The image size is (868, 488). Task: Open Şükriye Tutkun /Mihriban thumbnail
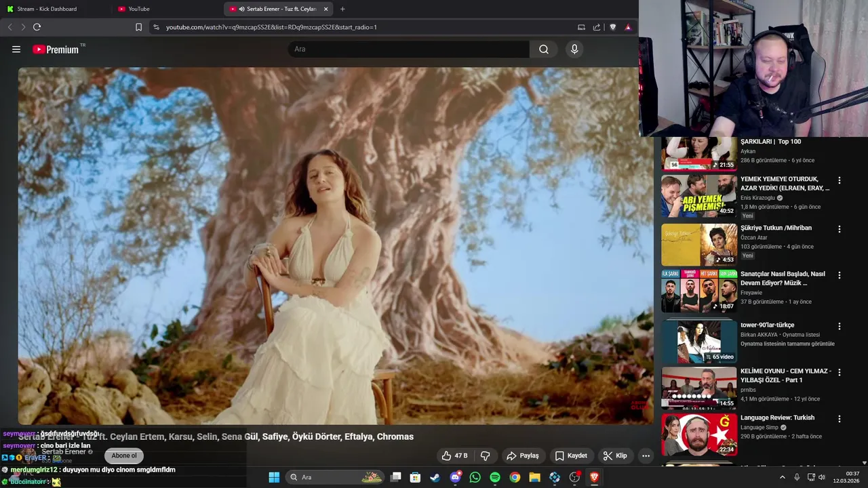click(699, 245)
